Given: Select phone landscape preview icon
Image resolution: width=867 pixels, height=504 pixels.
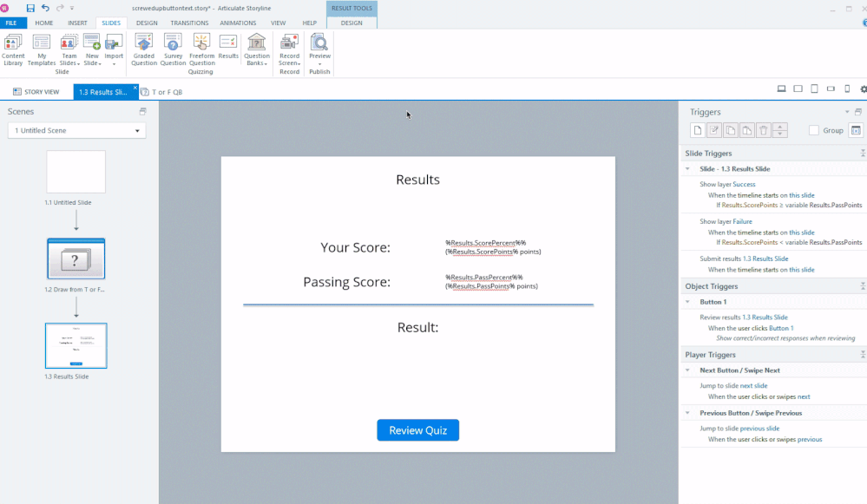Looking at the screenshot, I should point(831,88).
